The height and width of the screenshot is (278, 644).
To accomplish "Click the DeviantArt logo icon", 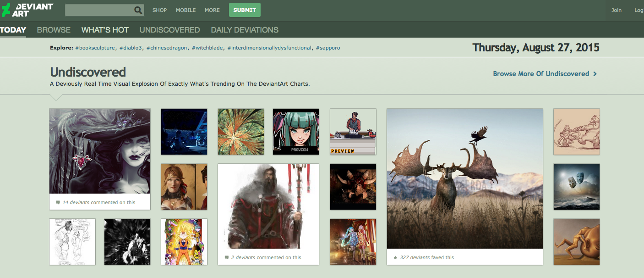I will (x=6, y=10).
